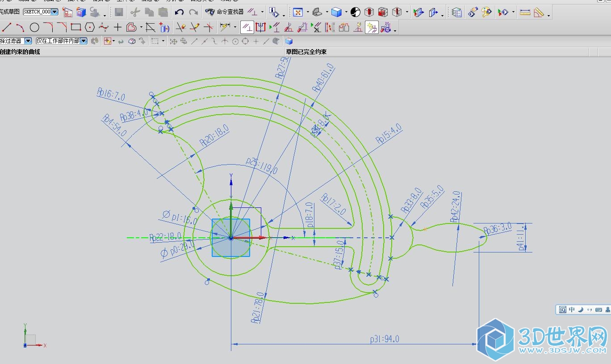Select the Rp42:24.0 radius dimension
Viewport: 611px width, 364px height.
pos(455,207)
